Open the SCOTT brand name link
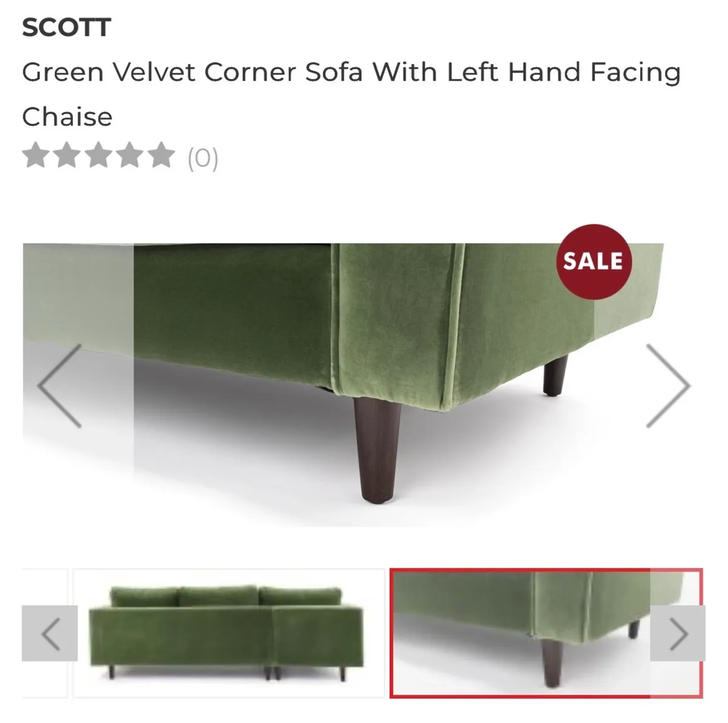The image size is (728, 723). pyautogui.click(x=67, y=27)
